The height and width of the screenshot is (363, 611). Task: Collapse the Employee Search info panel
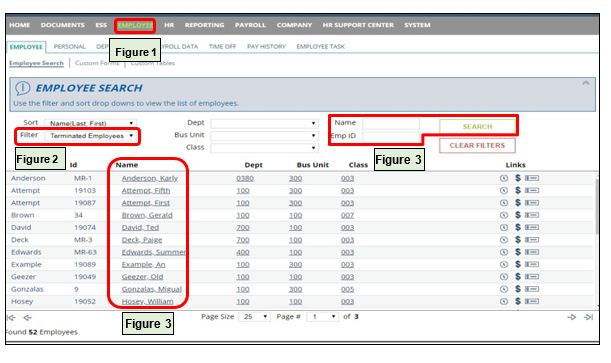coord(586,83)
